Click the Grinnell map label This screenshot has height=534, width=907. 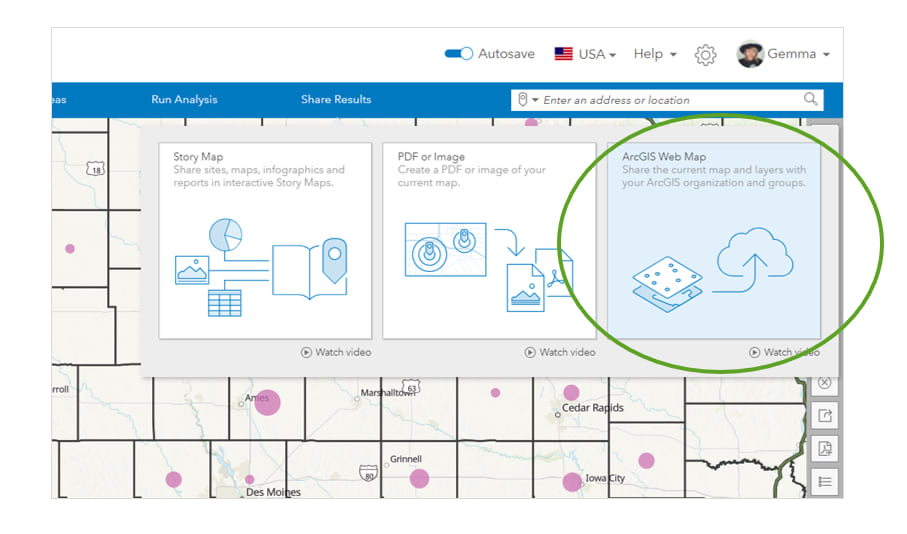(x=405, y=459)
